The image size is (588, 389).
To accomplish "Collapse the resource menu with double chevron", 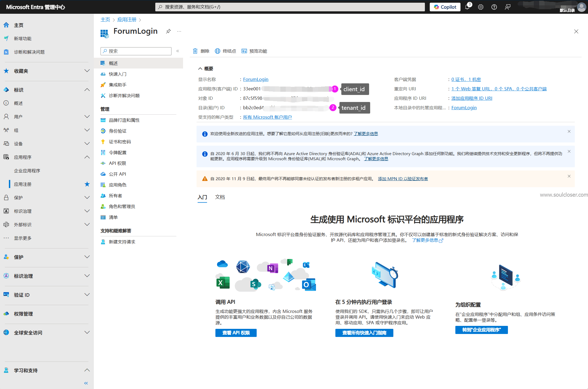I will [178, 51].
